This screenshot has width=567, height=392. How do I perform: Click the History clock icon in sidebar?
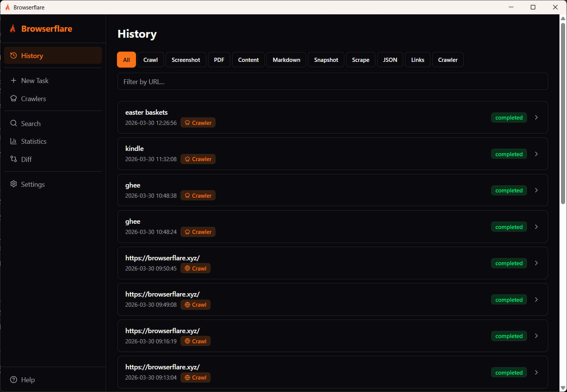[x=14, y=55]
